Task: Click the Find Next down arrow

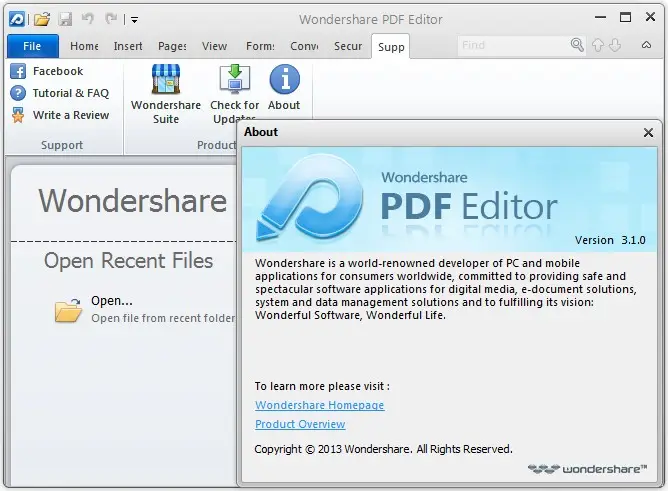Action: 615,45
